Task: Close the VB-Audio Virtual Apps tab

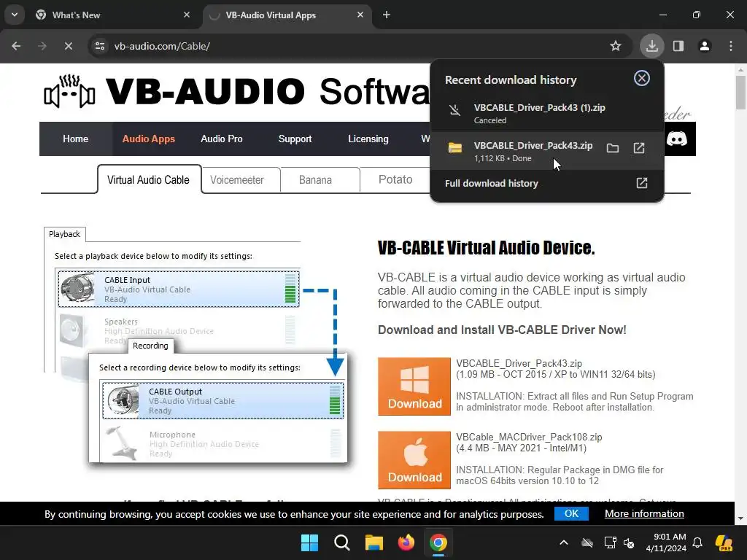Action: [x=360, y=15]
